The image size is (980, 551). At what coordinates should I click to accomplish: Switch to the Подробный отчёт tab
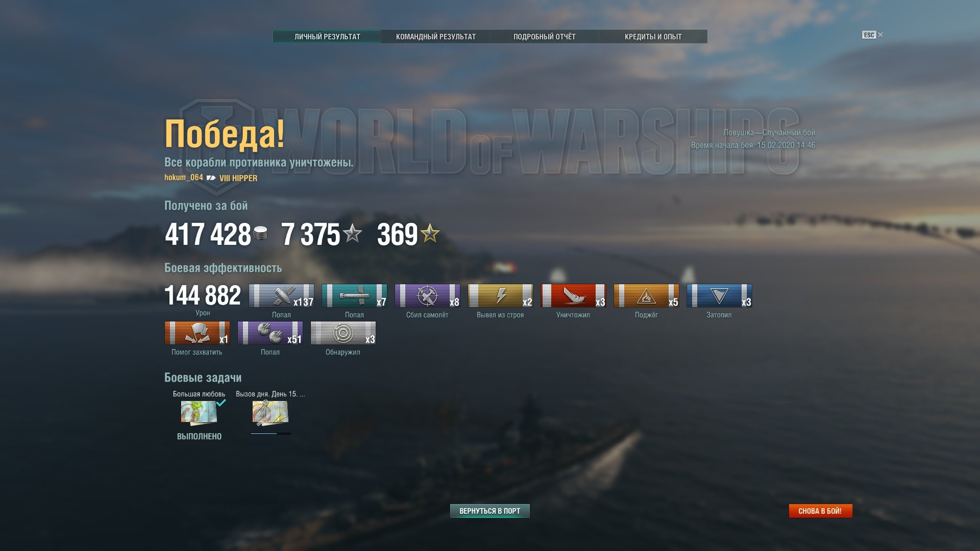click(544, 37)
